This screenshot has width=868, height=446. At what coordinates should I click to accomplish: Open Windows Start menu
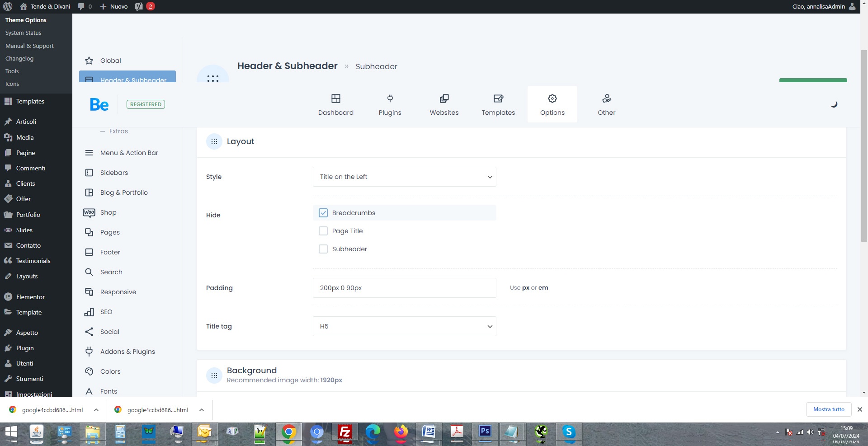point(11,433)
